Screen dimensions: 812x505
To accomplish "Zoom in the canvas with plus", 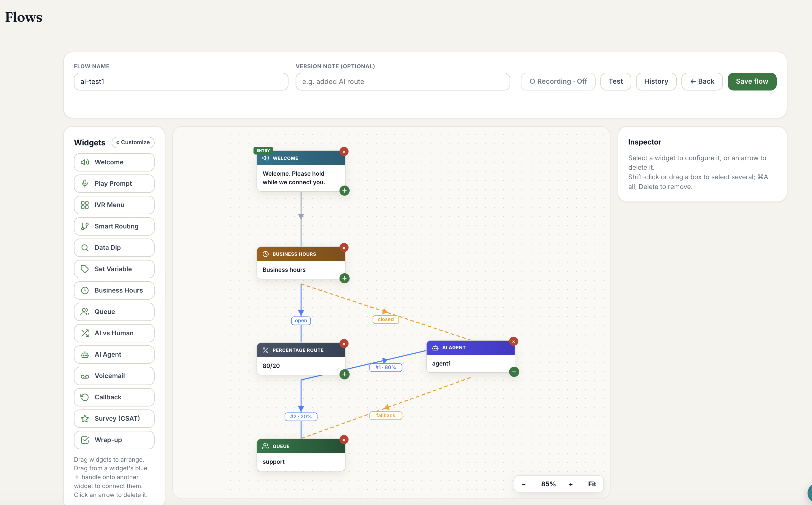I will (571, 484).
